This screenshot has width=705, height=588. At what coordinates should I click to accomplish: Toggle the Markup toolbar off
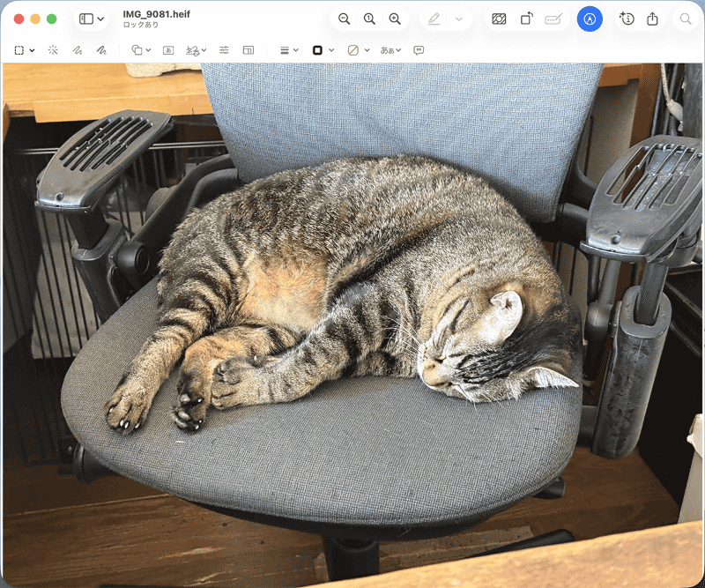(590, 17)
